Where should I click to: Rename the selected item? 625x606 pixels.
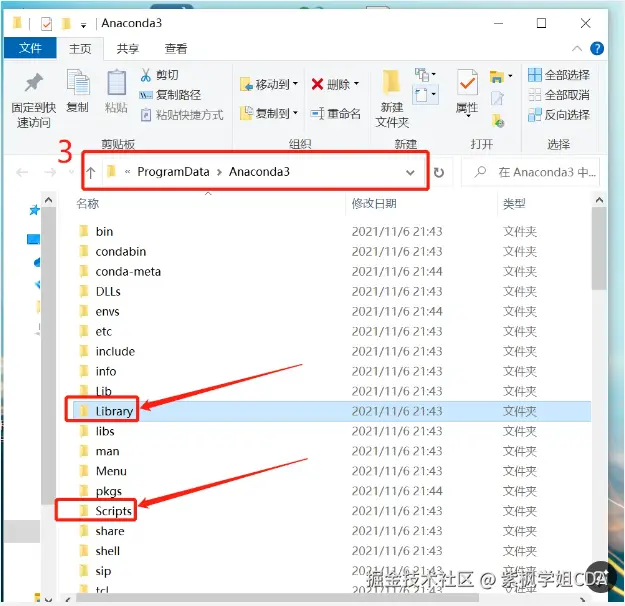click(336, 114)
